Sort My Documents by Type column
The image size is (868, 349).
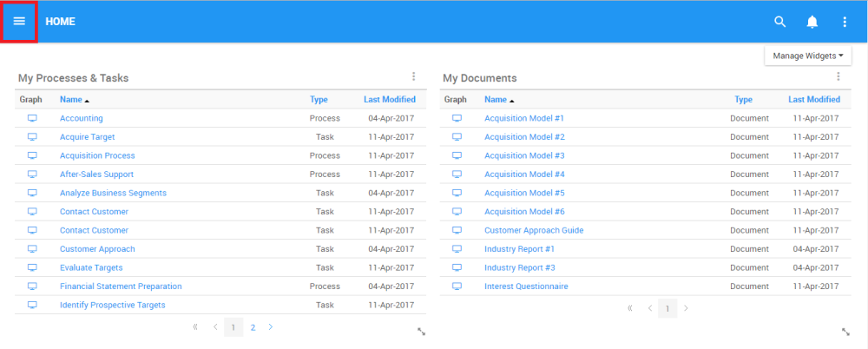(743, 100)
